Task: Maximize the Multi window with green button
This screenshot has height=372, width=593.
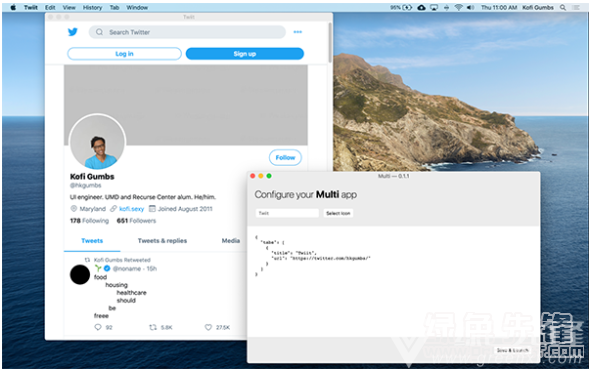Action: click(269, 176)
